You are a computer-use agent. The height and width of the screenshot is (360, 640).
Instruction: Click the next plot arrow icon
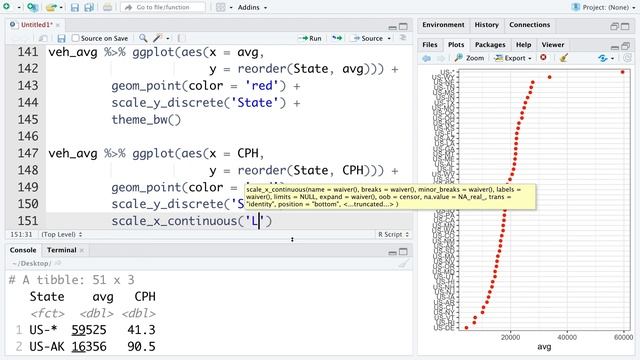tap(440, 58)
